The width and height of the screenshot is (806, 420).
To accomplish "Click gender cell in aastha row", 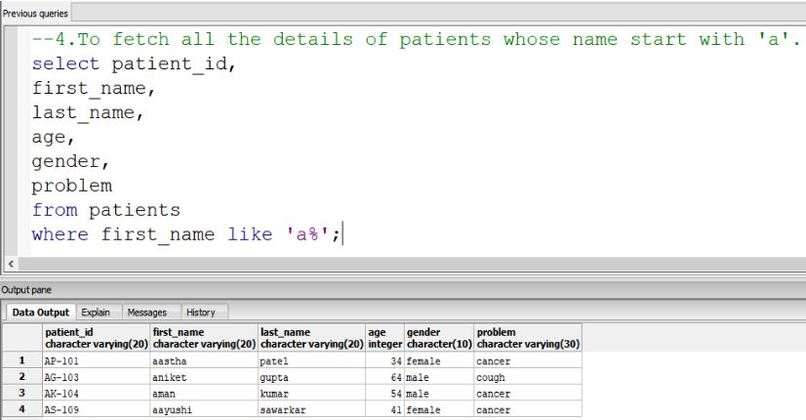I will tap(439, 361).
